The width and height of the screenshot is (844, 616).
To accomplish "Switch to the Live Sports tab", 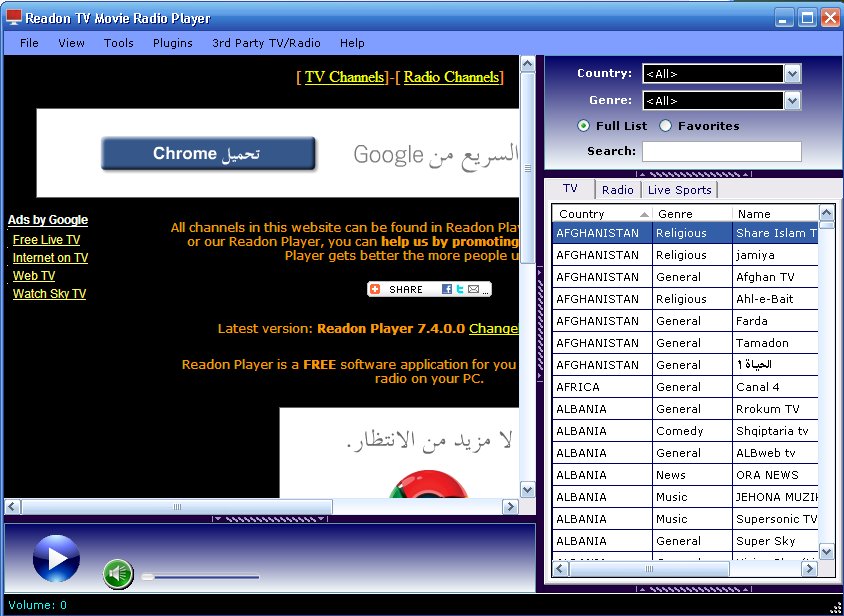I will (680, 190).
